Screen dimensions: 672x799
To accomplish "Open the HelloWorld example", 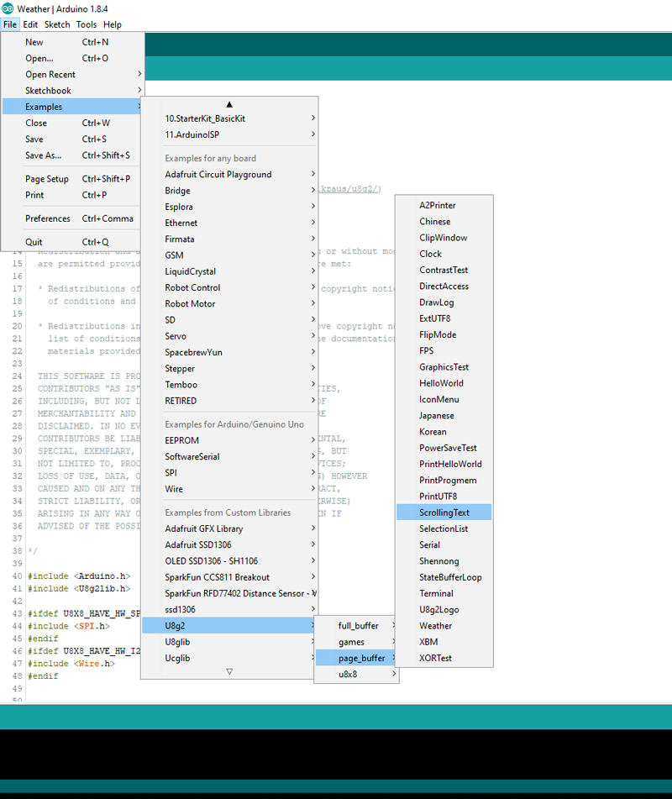I will pyautogui.click(x=444, y=383).
